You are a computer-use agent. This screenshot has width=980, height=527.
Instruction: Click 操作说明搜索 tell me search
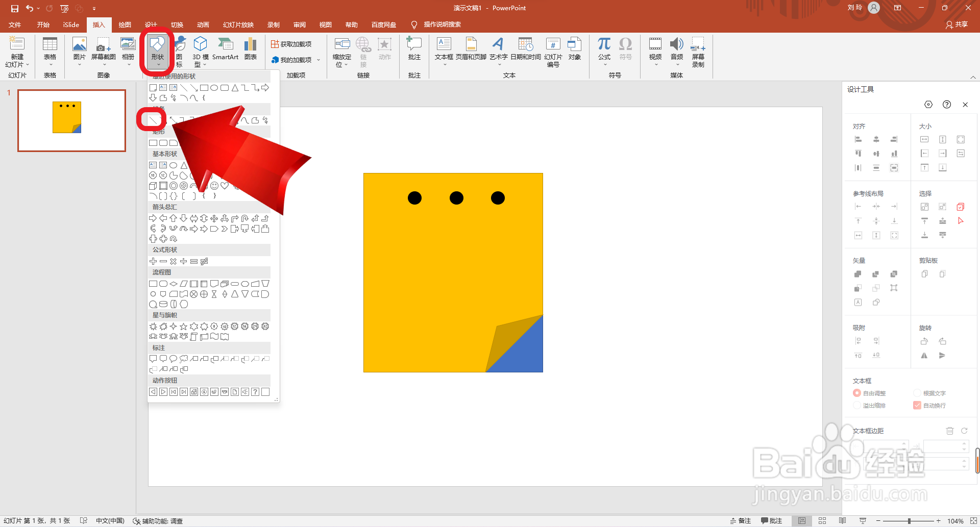[x=442, y=24]
